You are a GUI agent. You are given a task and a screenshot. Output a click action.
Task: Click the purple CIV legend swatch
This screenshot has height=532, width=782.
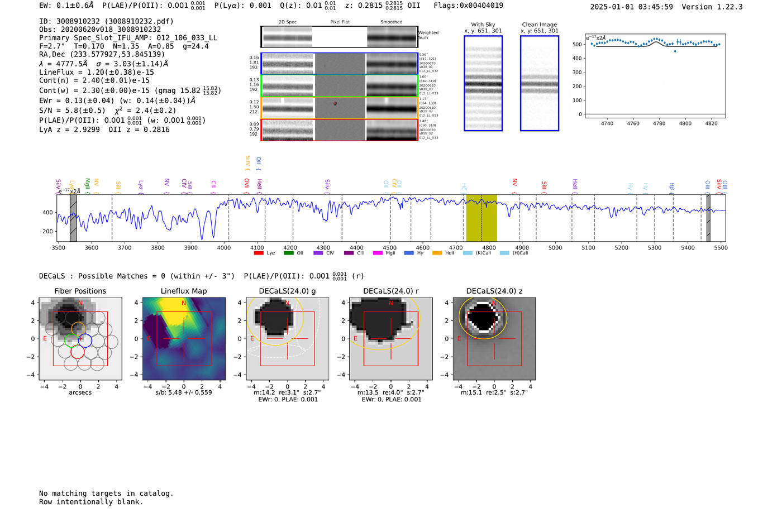click(x=318, y=253)
